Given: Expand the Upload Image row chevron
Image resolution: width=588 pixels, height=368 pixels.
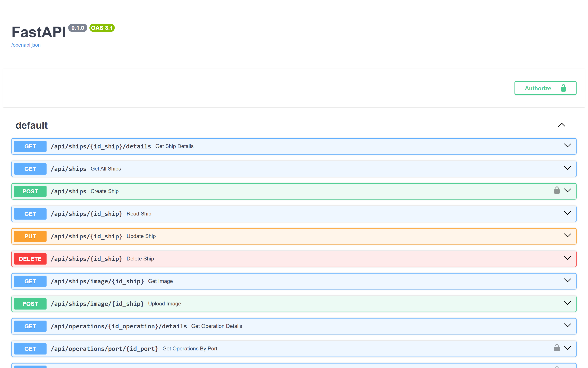Looking at the screenshot, I should [567, 303].
